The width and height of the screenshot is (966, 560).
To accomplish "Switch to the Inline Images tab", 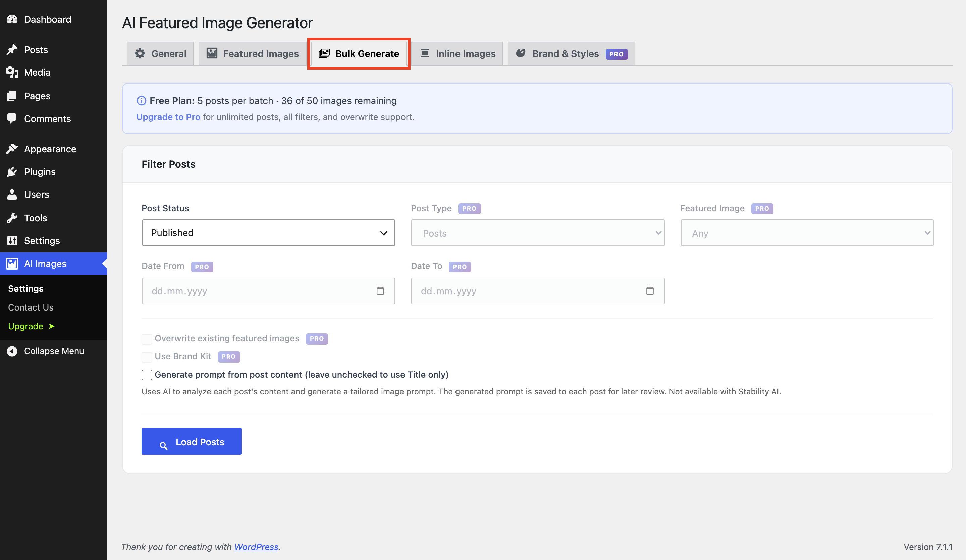I will (457, 53).
